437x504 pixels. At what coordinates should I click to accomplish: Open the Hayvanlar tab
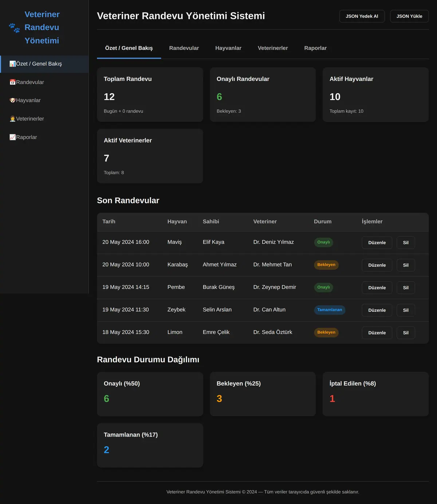point(228,48)
